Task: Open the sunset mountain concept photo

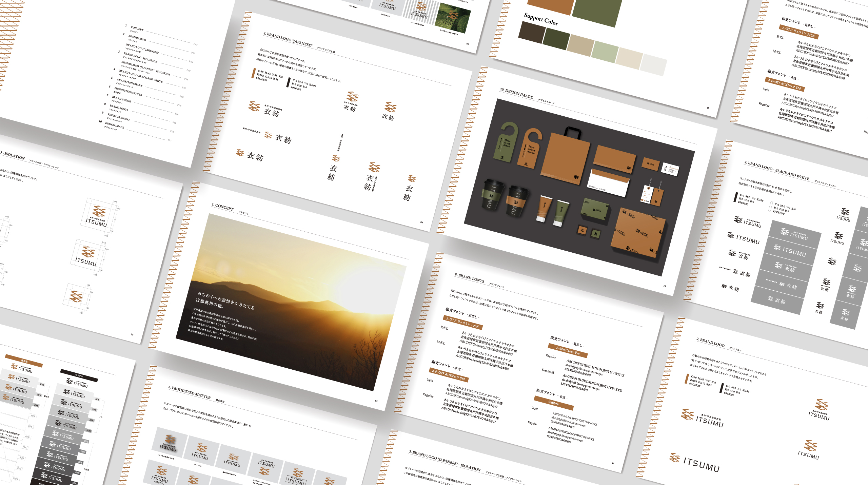Action: coord(291,302)
